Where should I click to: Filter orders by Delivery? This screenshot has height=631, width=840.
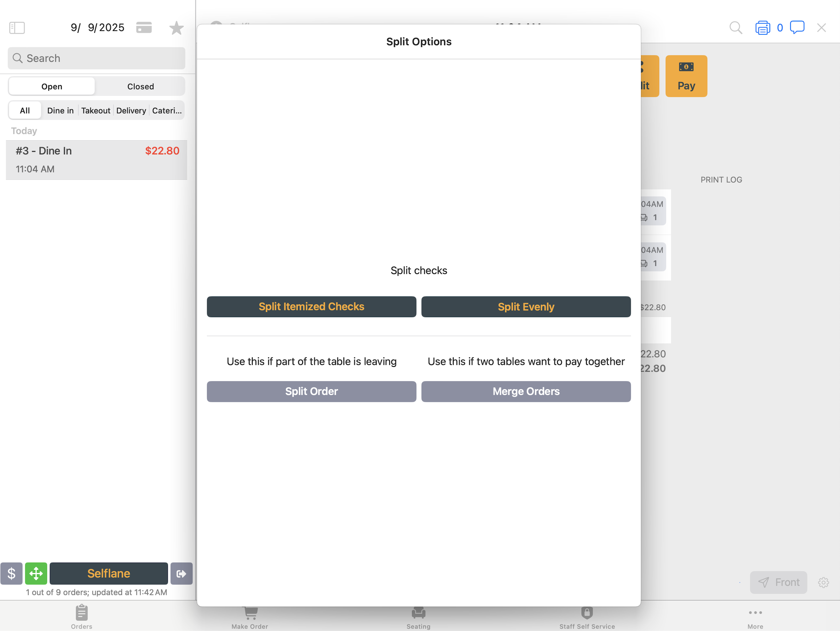tap(131, 110)
